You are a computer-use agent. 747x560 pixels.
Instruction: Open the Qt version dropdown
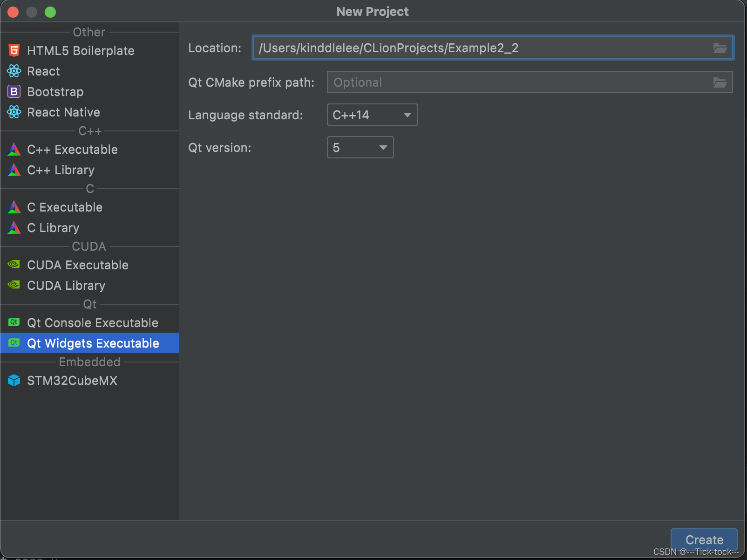(360, 147)
